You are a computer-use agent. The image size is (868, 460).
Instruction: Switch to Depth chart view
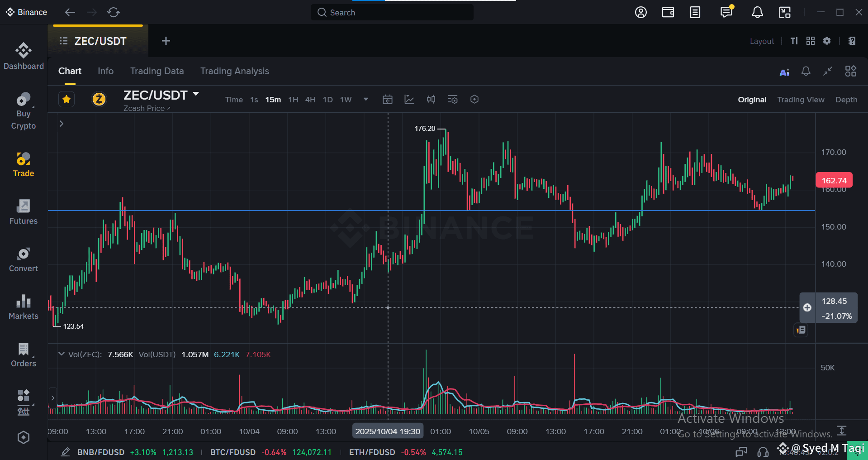pyautogui.click(x=846, y=100)
